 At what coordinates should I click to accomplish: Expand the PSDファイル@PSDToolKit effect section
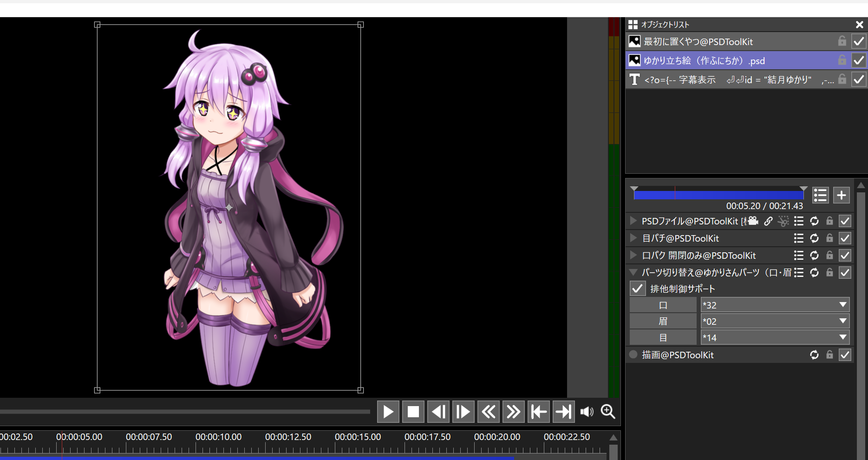click(x=633, y=221)
